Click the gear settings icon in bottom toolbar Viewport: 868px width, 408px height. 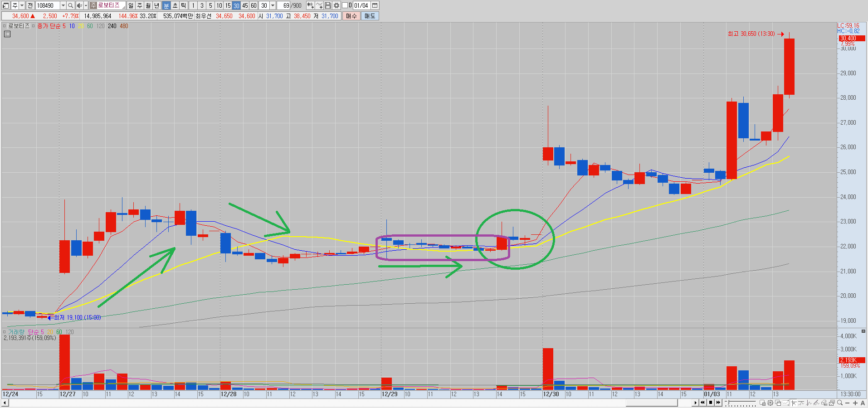pos(770,403)
